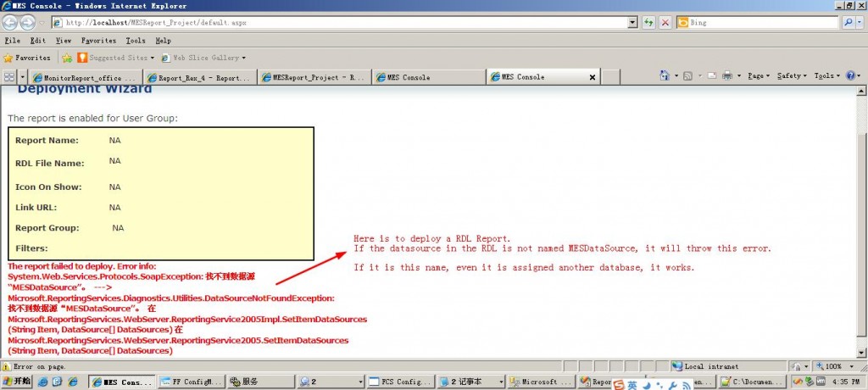The width and height of the screenshot is (868, 390).
Task: Click the Quick Tabs grid icon
Action: point(9,76)
